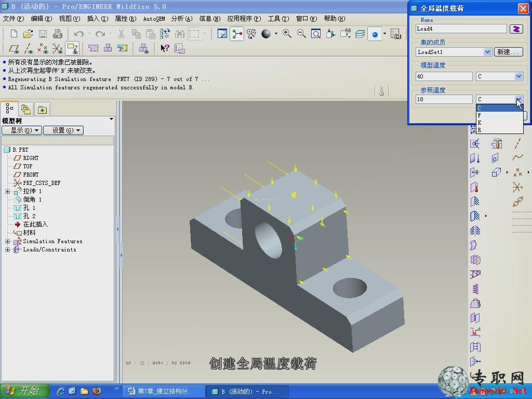Open the reference temperature unit dropdown
This screenshot has height=399, width=532.
[x=518, y=99]
